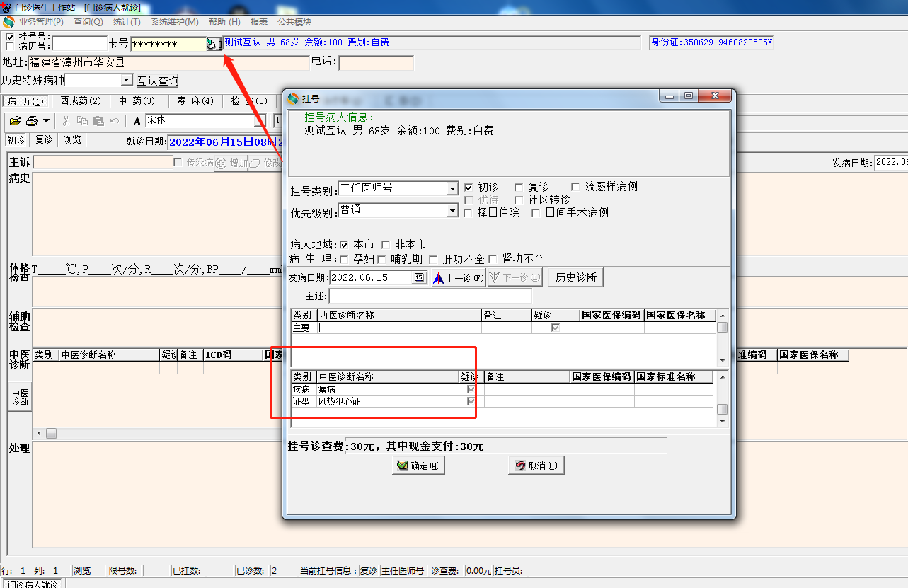Click the 确定(Q) button
The image size is (908, 588).
418,466
